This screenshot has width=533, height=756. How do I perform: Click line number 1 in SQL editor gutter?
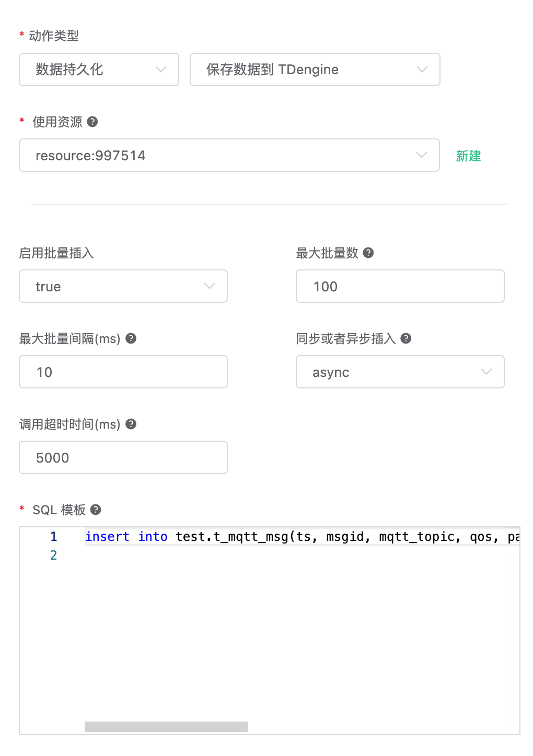(53, 536)
